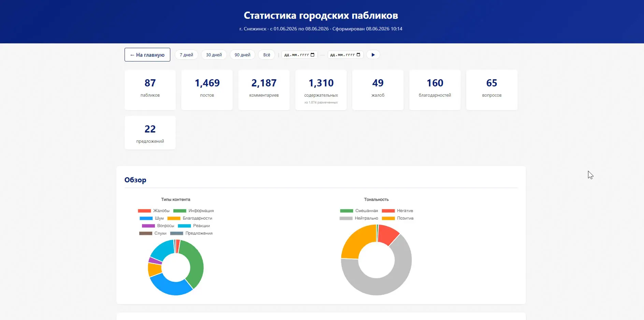The image size is (644, 320).
Task: Toggle the Предложения legend entry
Action: (x=191, y=233)
